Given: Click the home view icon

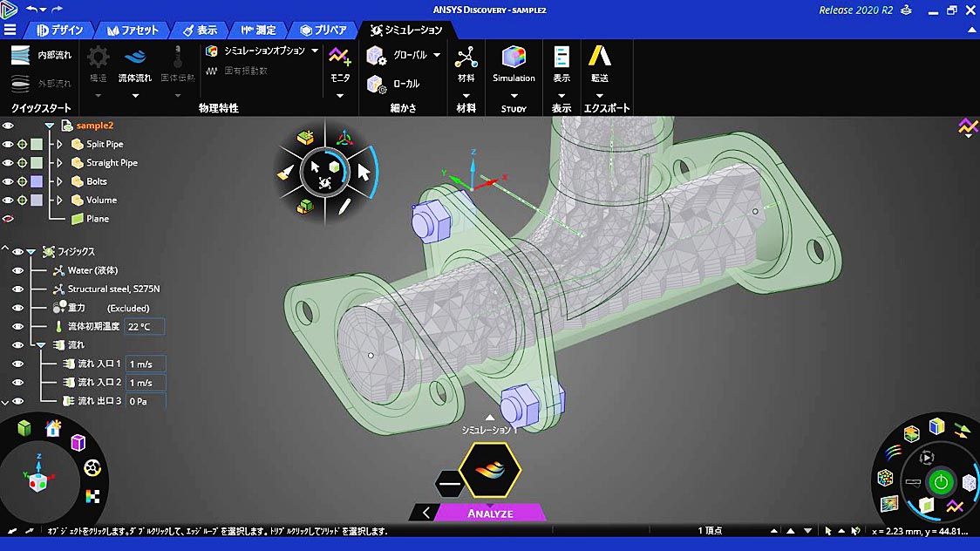Looking at the screenshot, I should 53,427.
